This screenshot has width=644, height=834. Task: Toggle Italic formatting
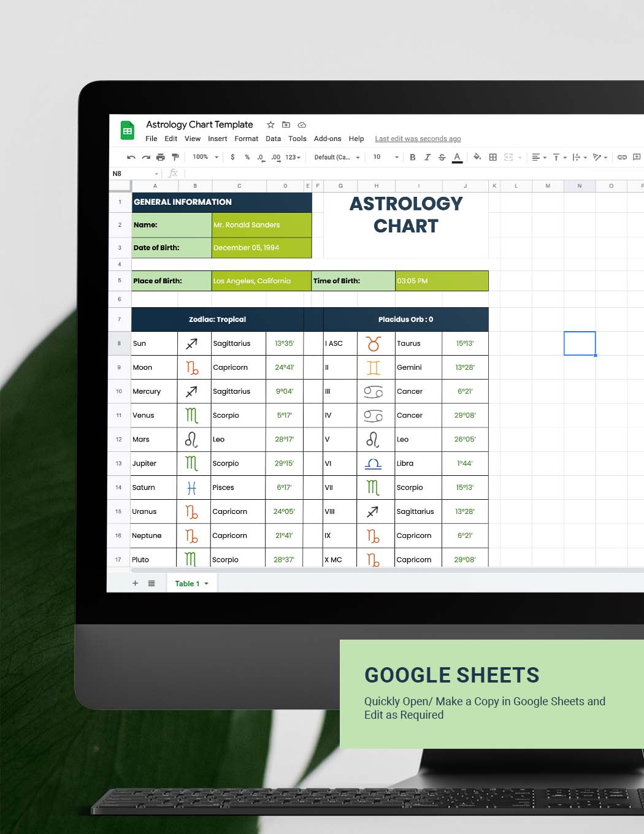(427, 157)
